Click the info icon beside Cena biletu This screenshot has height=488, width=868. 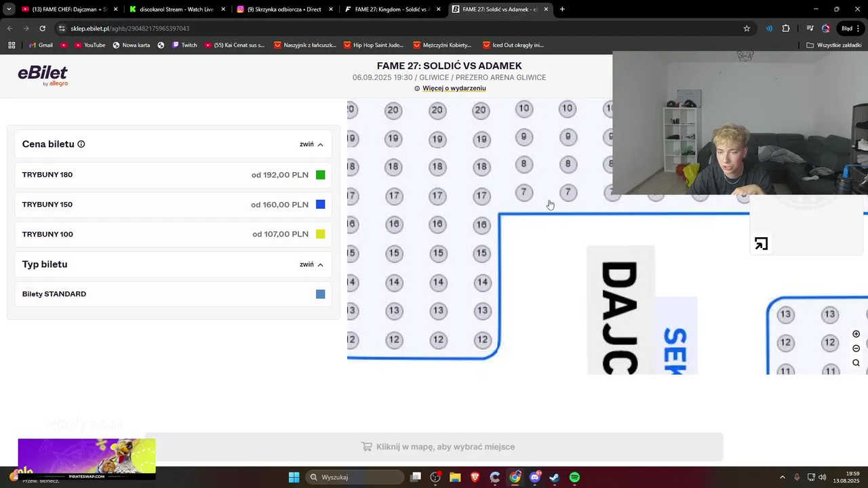click(x=81, y=144)
